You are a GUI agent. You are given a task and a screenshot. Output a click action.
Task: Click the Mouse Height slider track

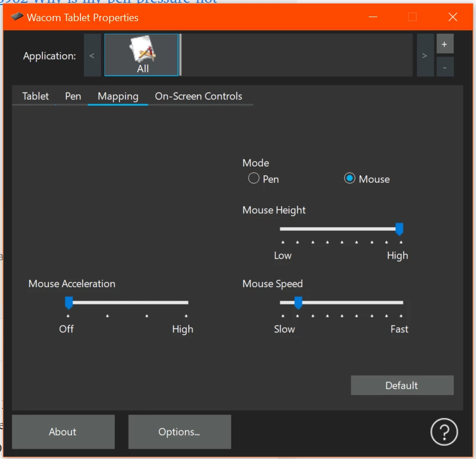[341, 229]
